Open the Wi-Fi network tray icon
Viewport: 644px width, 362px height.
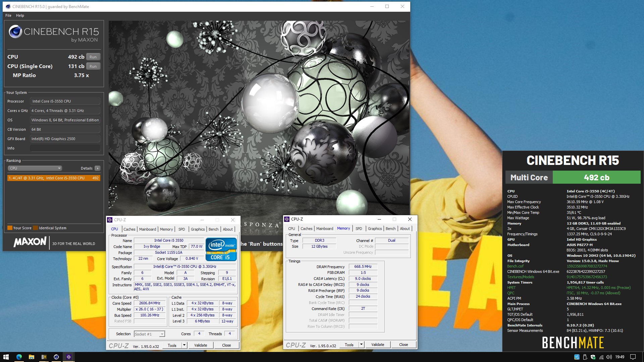pos(601,357)
